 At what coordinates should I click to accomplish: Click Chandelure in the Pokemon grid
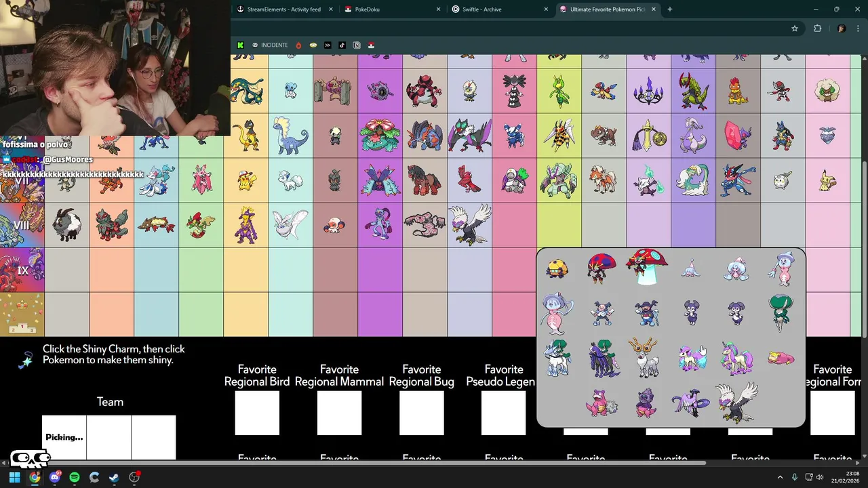(x=648, y=91)
